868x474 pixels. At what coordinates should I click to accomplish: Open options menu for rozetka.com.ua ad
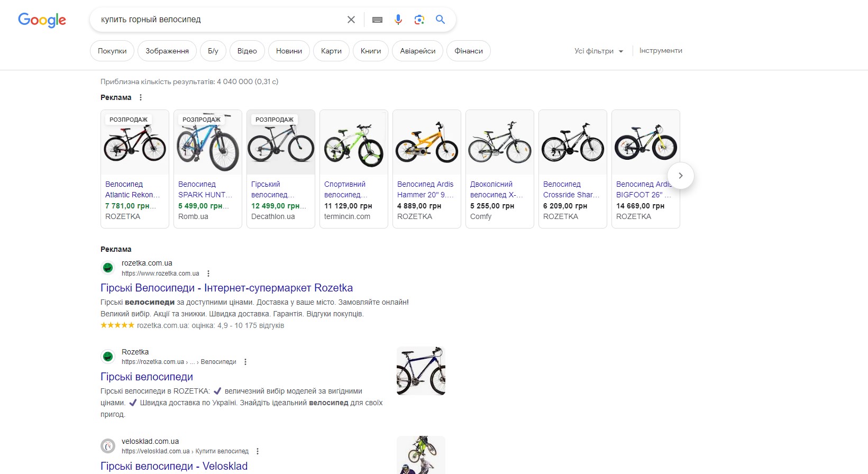[x=208, y=274]
